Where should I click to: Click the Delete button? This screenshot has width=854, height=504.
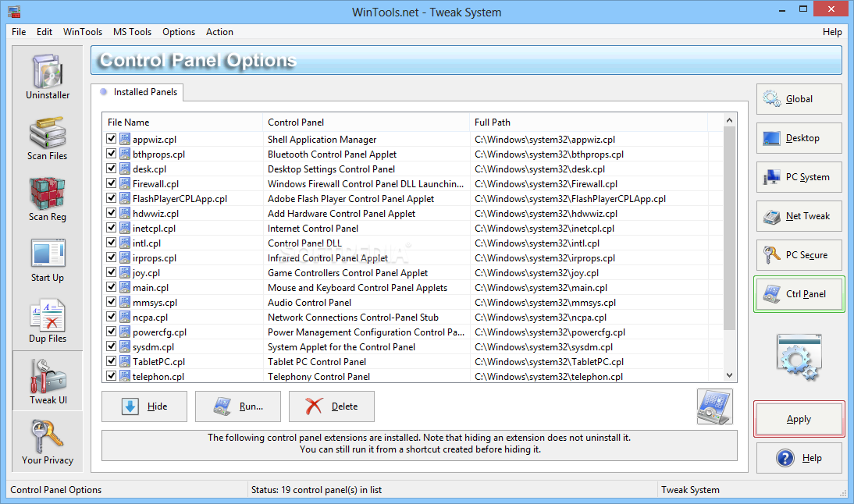332,406
